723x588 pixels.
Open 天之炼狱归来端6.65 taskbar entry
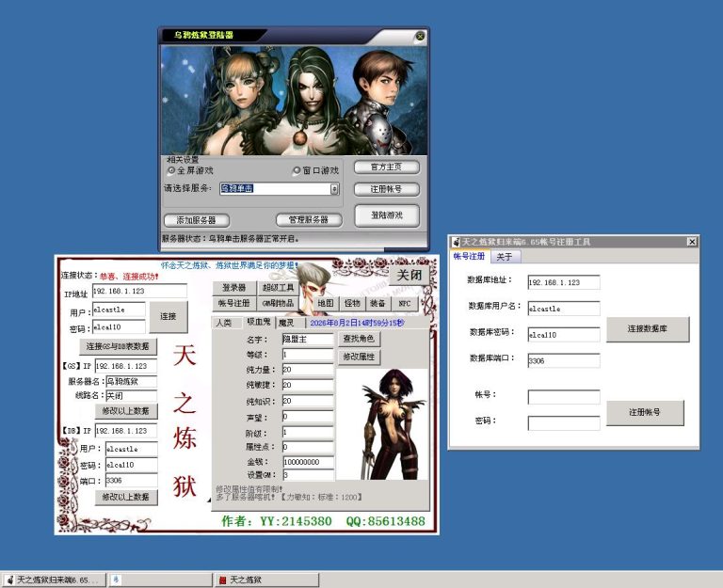tap(54, 580)
